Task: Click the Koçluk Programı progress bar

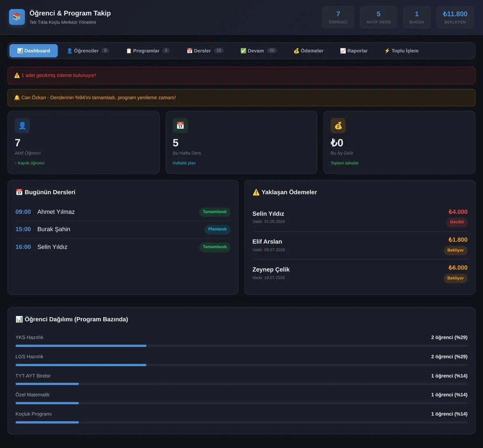Action: [x=242, y=422]
